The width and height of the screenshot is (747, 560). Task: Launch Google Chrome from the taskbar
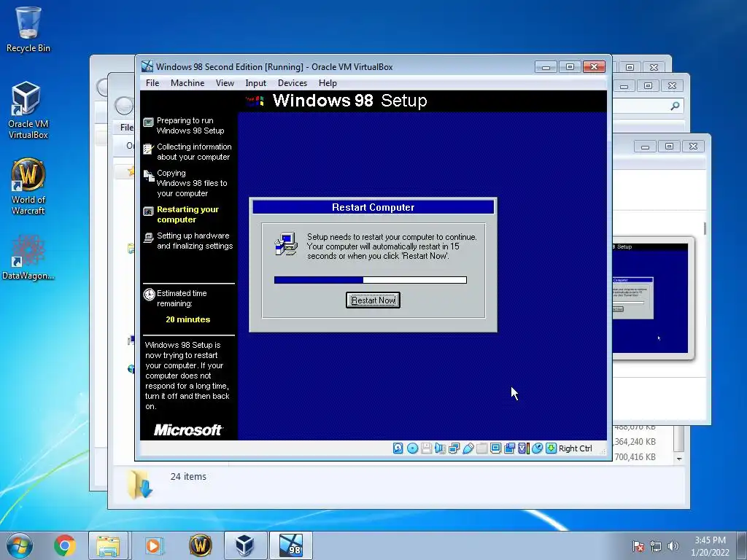click(x=65, y=545)
